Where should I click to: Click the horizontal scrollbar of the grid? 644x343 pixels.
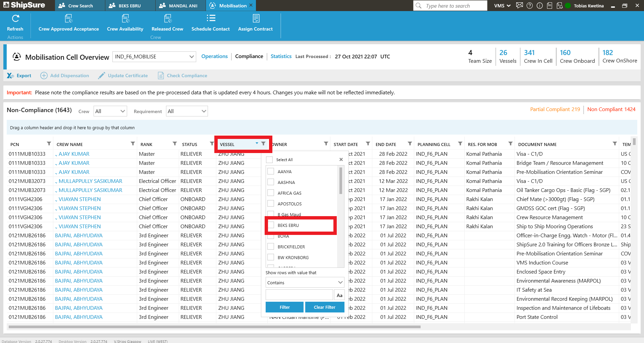[x=215, y=327]
